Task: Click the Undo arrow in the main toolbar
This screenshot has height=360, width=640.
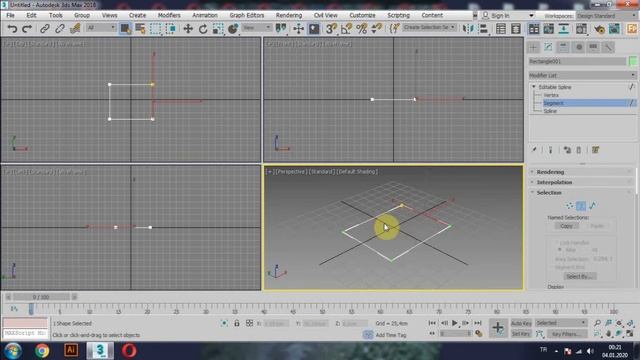Action: 12,29
